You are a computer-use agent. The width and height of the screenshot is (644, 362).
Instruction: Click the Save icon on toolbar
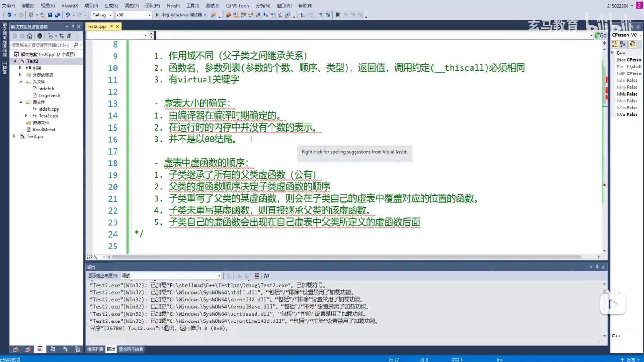tap(50, 15)
